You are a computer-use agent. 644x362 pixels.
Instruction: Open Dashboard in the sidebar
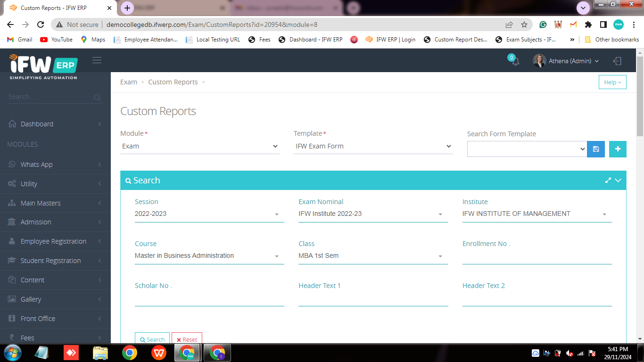(x=55, y=124)
